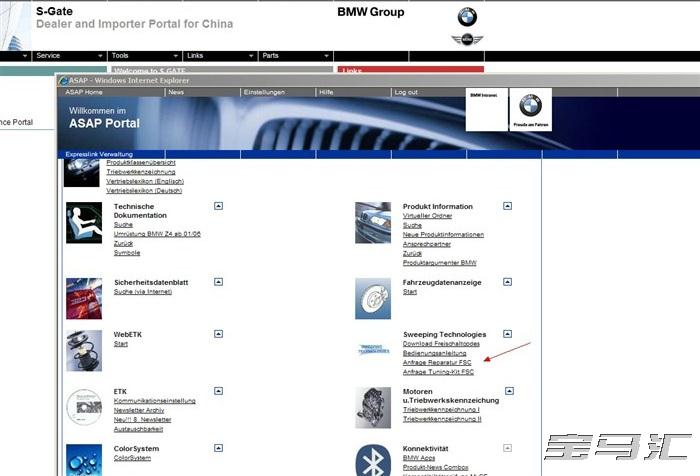Open Bedienungsanleitung link
Screen dimensions: 700x476
(434, 353)
